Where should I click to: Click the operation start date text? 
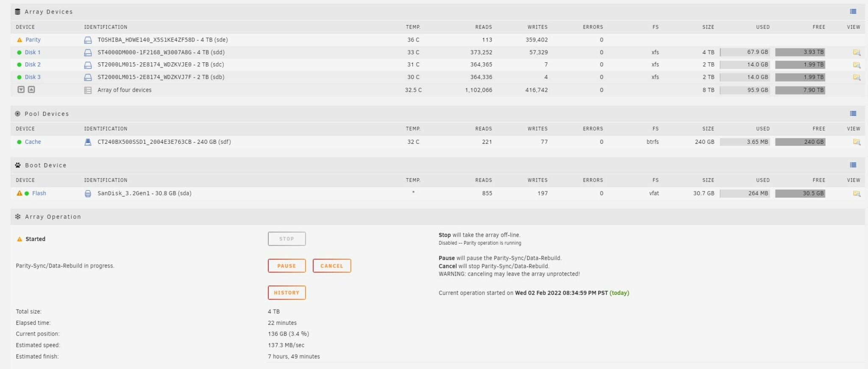pos(562,293)
